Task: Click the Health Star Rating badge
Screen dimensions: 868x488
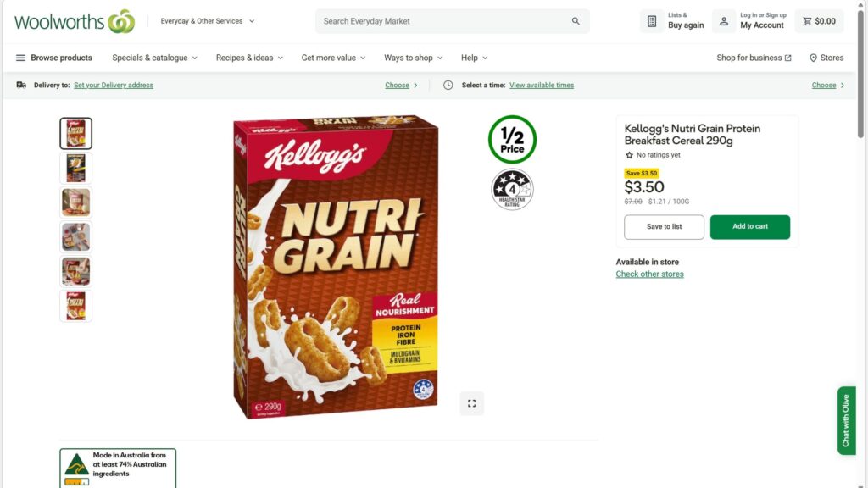Action: coord(512,190)
